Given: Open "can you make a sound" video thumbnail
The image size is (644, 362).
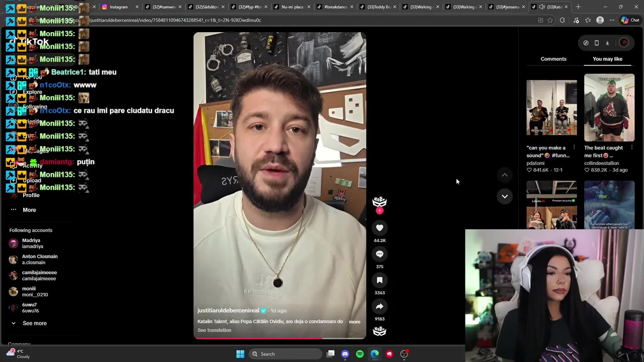Looking at the screenshot, I should click(x=551, y=107).
